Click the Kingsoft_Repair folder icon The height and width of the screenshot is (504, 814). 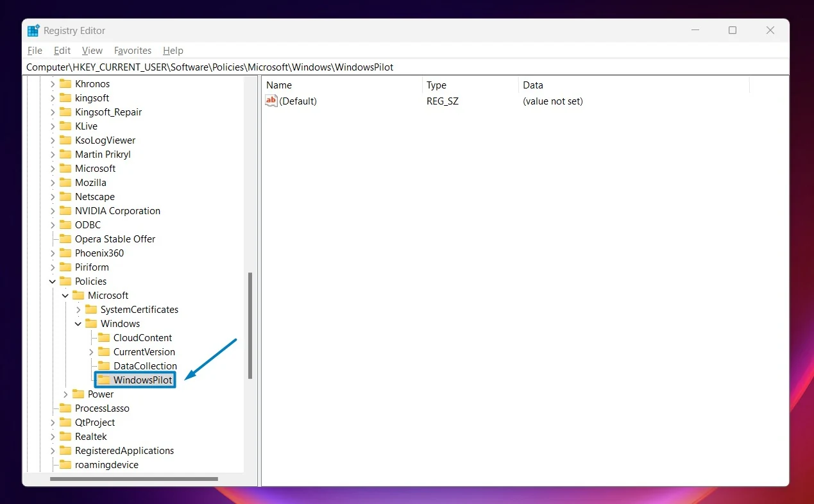pos(65,112)
